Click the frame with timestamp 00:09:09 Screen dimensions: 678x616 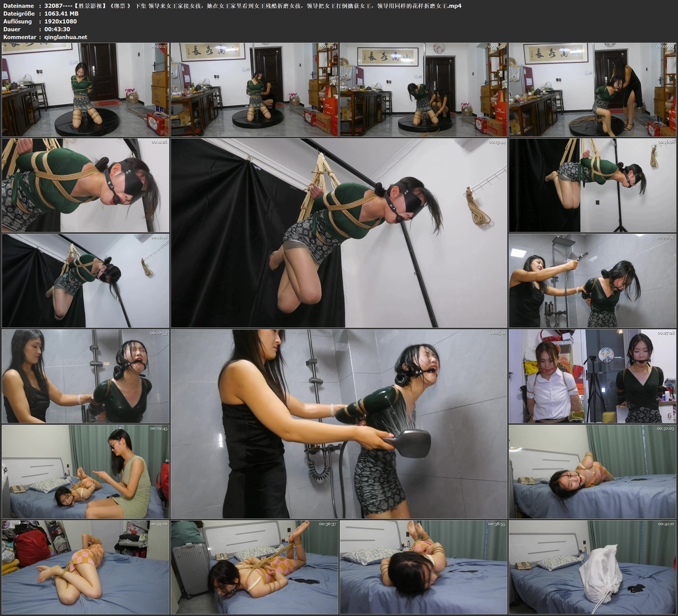pyautogui.click(x=592, y=89)
